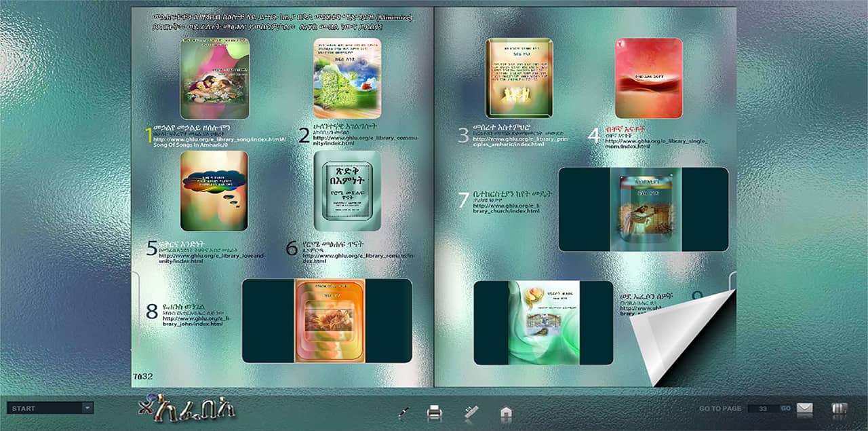The height and width of the screenshot is (431, 868).
Task: Visit the e_library_single_mom link for book 4
Action: point(656,143)
